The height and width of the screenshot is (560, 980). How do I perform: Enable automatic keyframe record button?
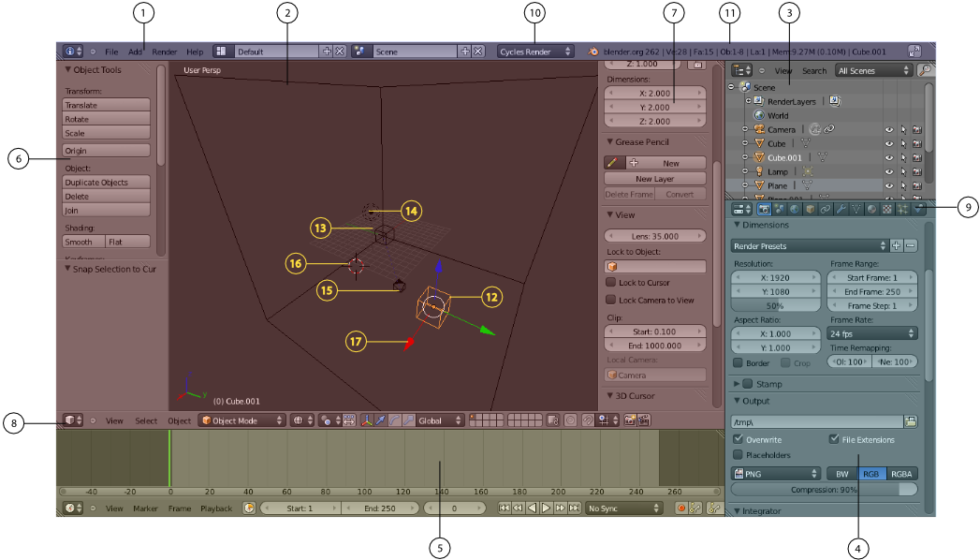point(681,508)
